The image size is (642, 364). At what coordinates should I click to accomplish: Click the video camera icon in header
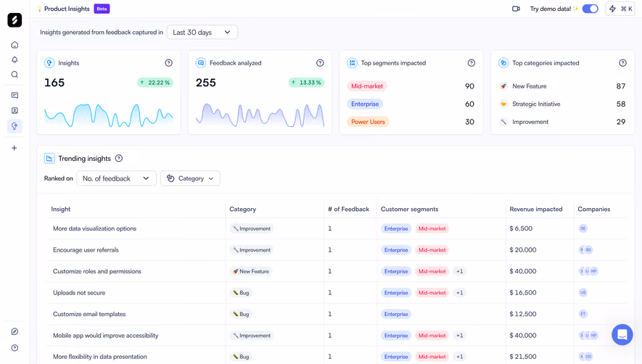(x=516, y=9)
